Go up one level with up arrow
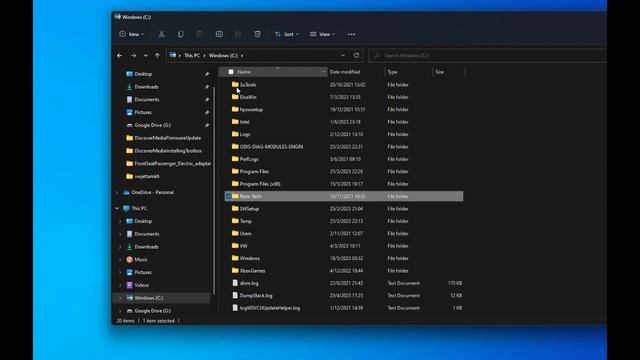This screenshot has height=360, width=640. pyautogui.click(x=158, y=56)
